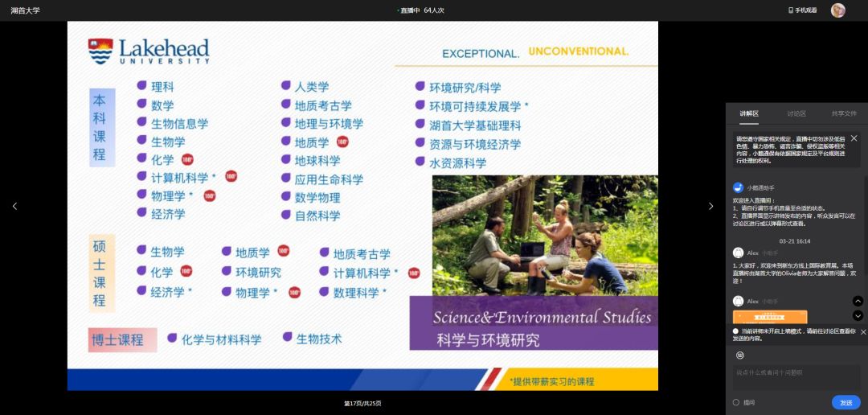Click 化学与材料科学 under 博士课程
This screenshot has width=868, height=415.
click(222, 339)
